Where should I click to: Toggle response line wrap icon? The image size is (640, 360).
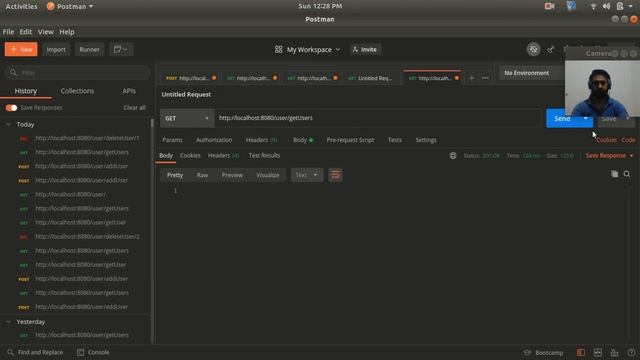335,175
